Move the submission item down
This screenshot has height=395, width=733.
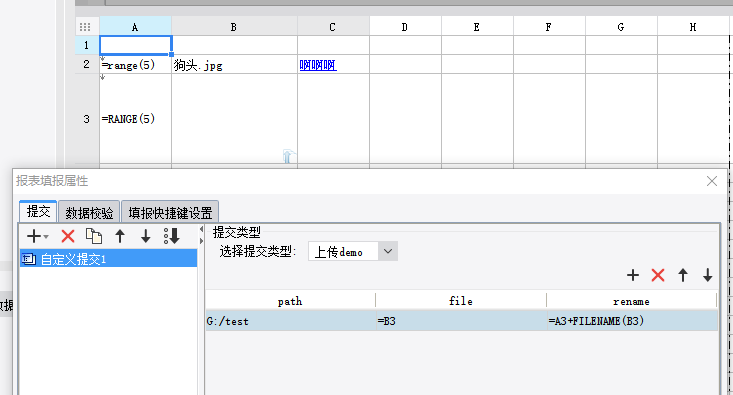146,236
